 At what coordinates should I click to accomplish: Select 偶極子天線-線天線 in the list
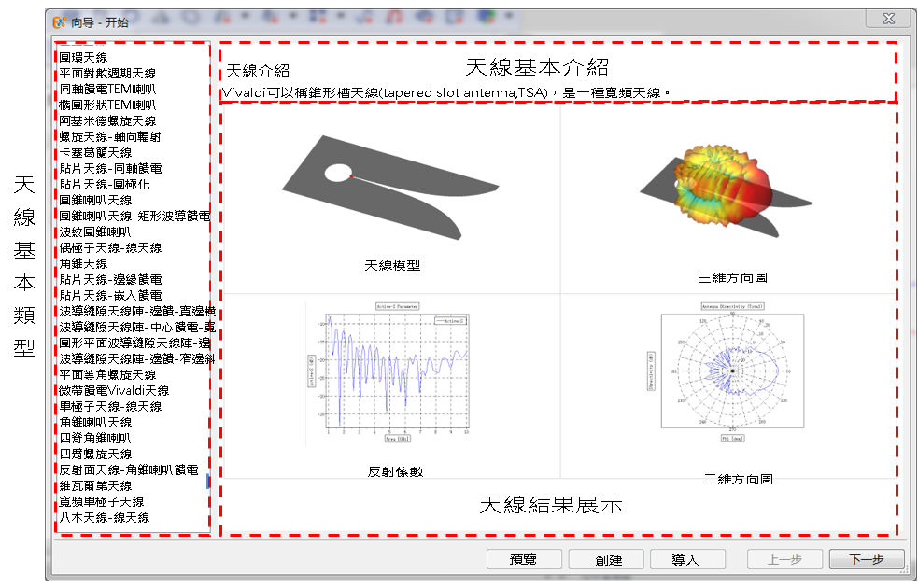(x=110, y=247)
